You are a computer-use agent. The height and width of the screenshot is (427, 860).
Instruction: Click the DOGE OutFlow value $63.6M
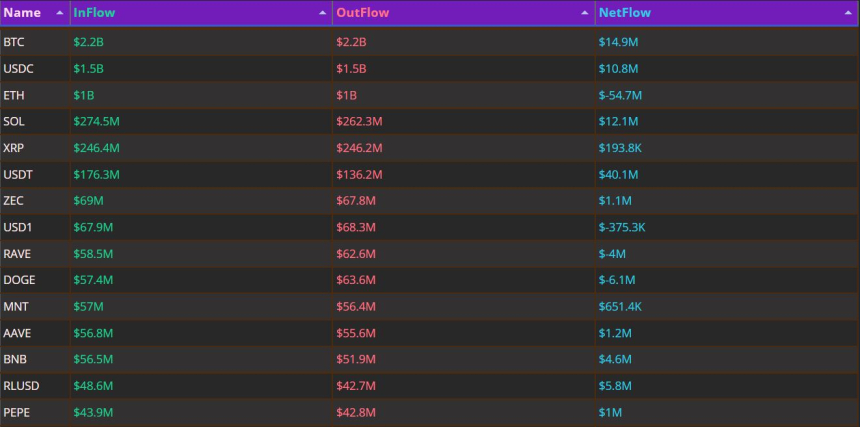357,281
